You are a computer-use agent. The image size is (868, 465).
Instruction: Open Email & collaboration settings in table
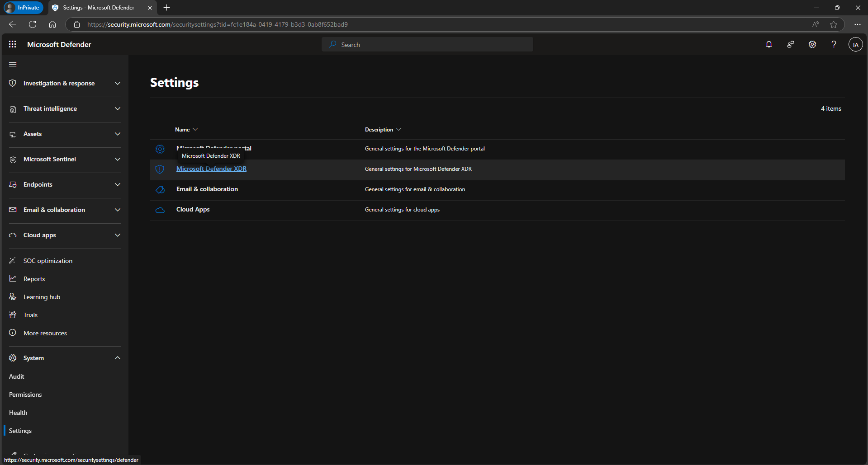point(207,189)
